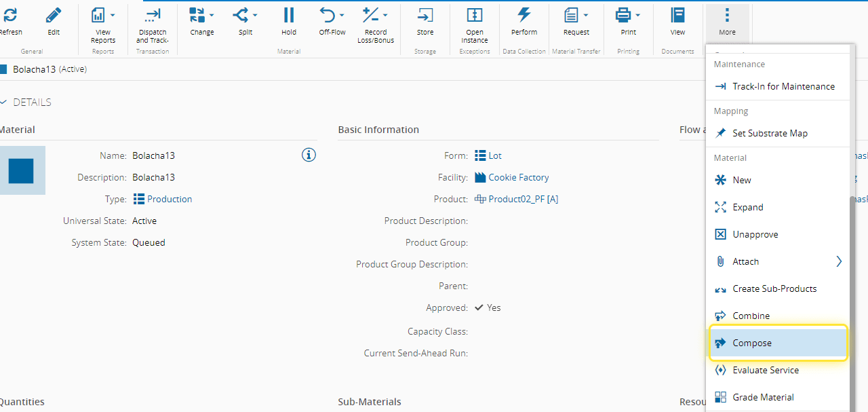Open the Product02_PF [A] product link
The width and height of the screenshot is (868, 412).
(x=523, y=199)
